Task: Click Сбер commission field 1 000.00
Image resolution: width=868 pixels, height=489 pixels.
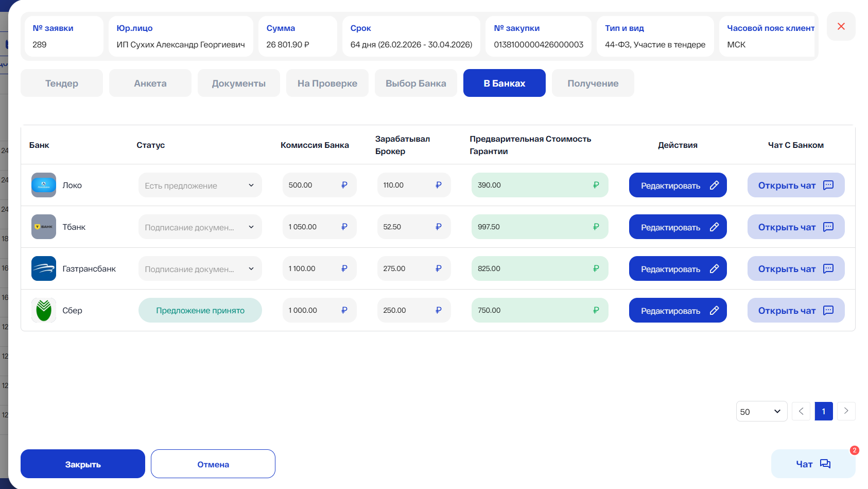Action: coord(319,310)
